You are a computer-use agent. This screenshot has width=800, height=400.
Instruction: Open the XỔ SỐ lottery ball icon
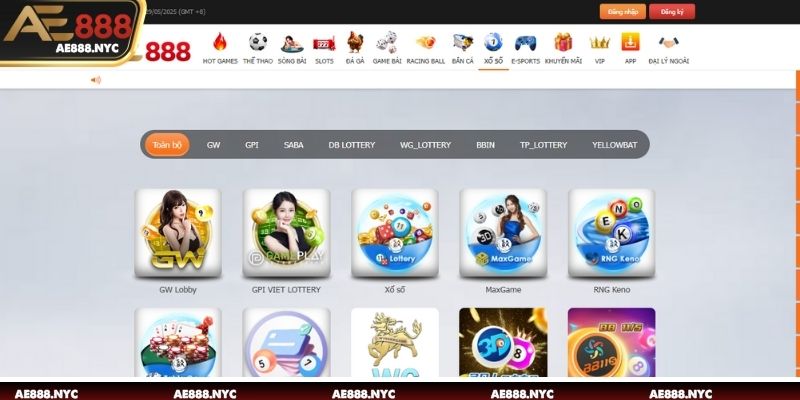tap(493, 42)
